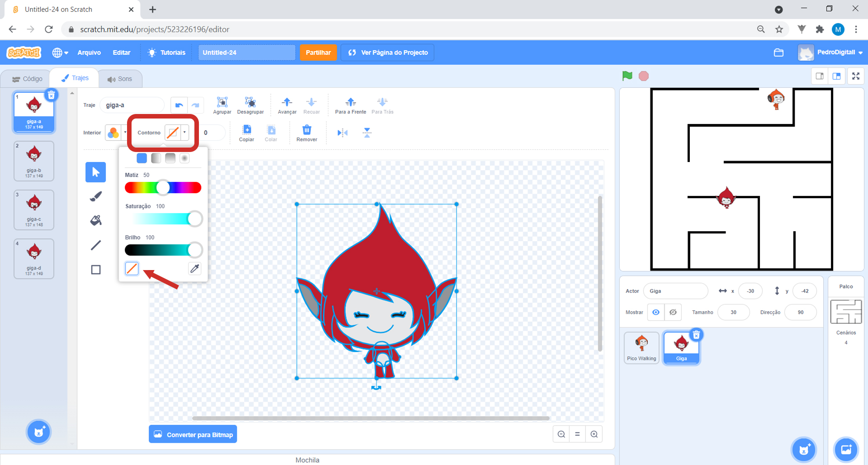Open the Arquivo menu
Viewport: 868px width, 465px height.
click(89, 52)
